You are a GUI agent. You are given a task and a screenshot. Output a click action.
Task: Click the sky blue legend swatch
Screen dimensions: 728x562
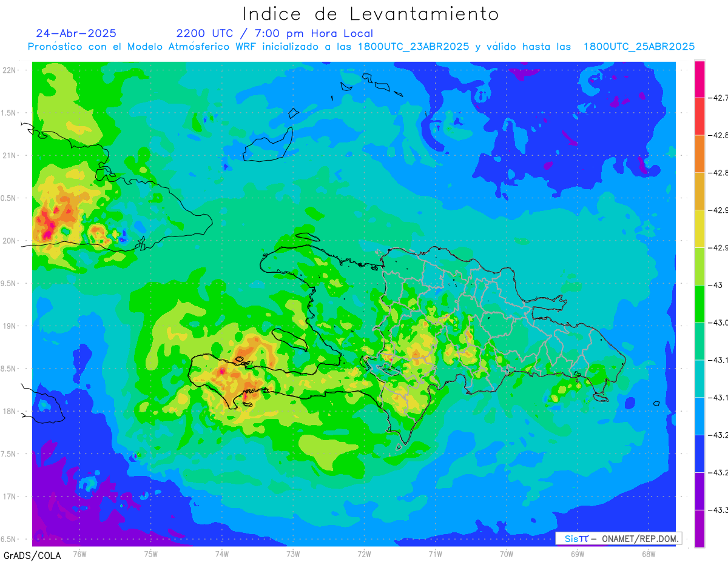tap(699, 416)
